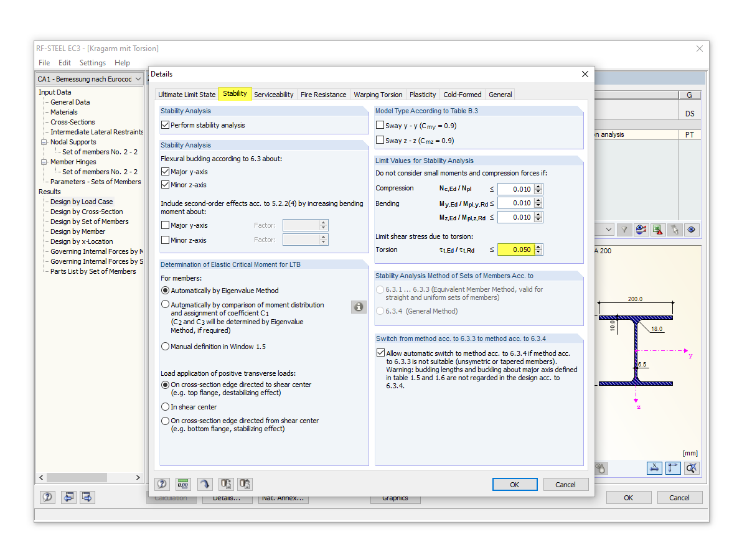Enable second-order effects Minor z-axis checkbox
The height and width of the screenshot is (560, 747).
click(x=165, y=240)
